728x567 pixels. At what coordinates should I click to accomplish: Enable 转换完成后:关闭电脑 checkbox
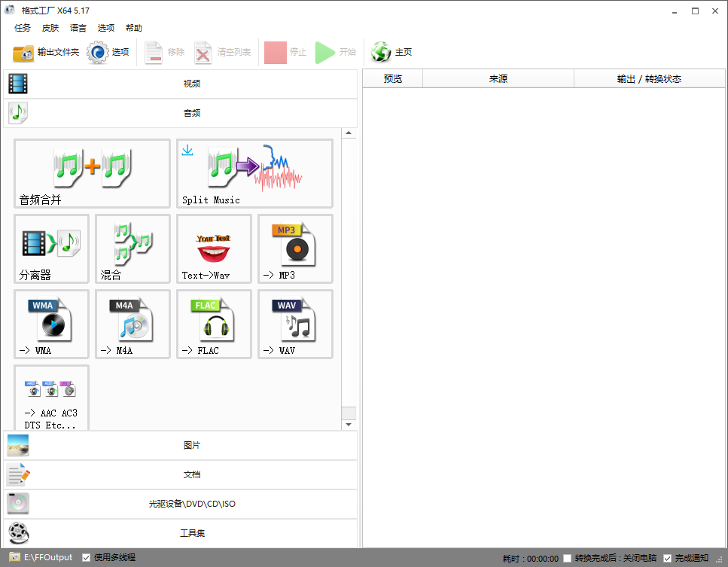pos(568,558)
